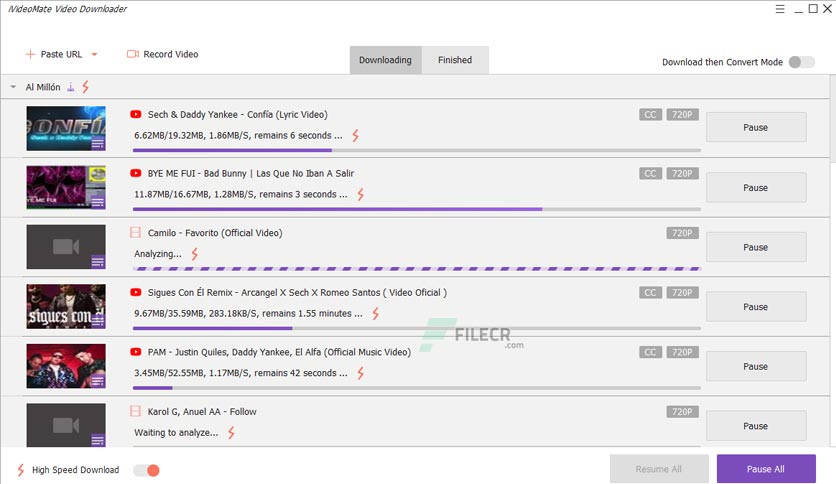Click the Camilo Favorito placeholder thumbnail
The width and height of the screenshot is (836, 484).
(x=66, y=247)
